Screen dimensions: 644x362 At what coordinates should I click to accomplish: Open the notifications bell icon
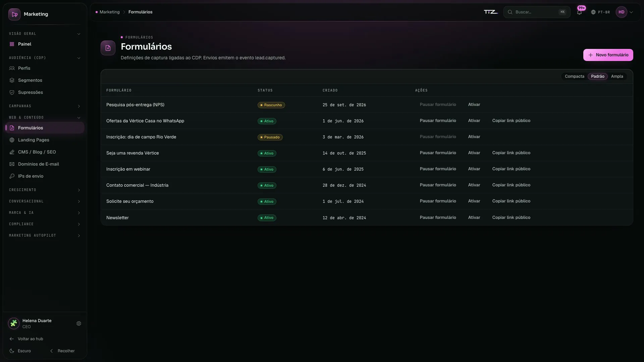[x=579, y=12]
